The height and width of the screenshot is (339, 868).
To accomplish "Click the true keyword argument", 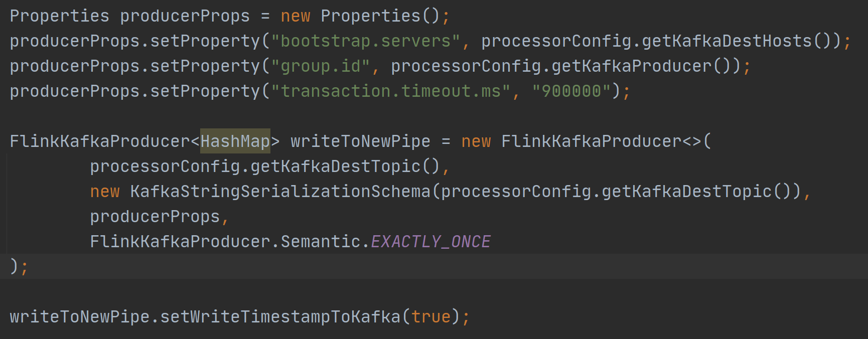I will pyautogui.click(x=430, y=317).
